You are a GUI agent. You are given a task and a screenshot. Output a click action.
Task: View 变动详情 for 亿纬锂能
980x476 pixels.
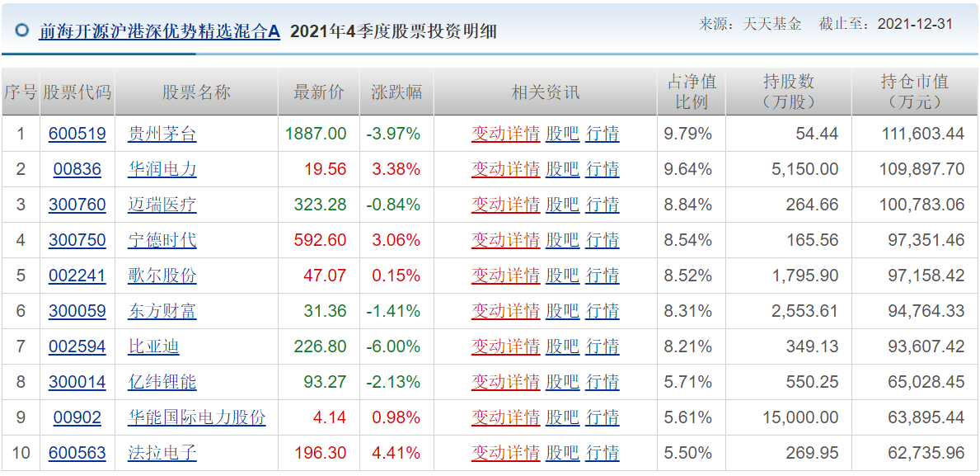pos(505,382)
